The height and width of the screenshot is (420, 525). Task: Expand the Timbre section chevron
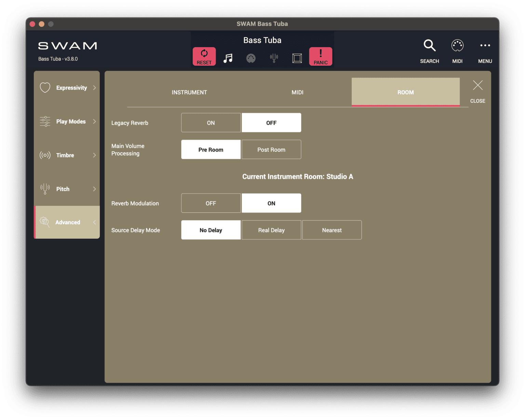coord(94,155)
